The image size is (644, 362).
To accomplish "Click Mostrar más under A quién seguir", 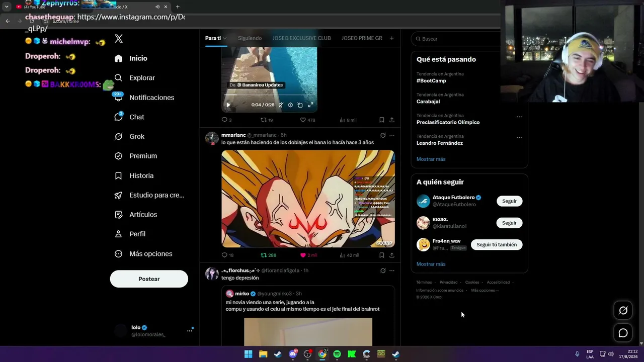I will click(x=431, y=264).
